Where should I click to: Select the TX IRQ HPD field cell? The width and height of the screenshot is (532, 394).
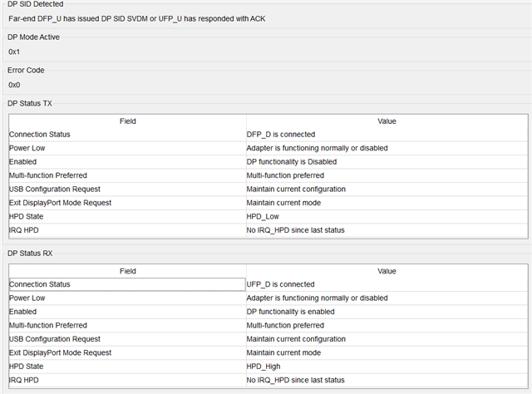coord(127,230)
